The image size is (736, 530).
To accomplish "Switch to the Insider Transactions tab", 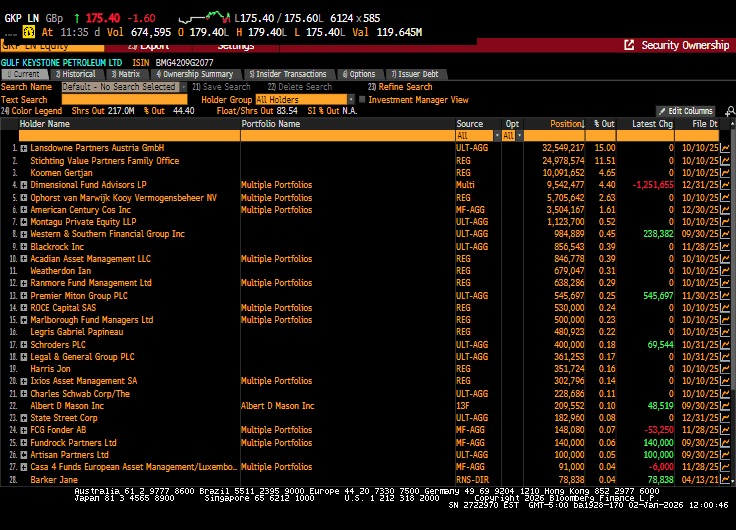I will [288, 74].
